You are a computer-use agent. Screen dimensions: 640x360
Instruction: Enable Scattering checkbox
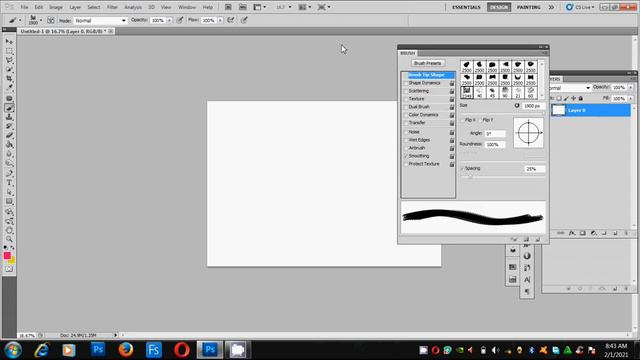point(406,91)
